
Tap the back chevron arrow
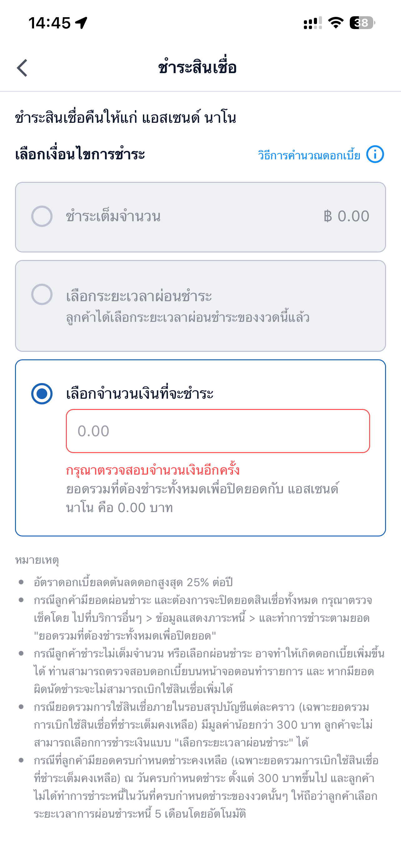pyautogui.click(x=22, y=68)
